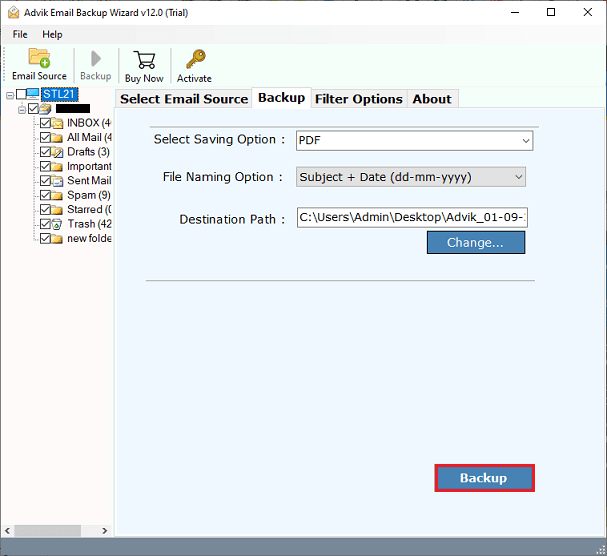
Task: Uncheck the Starred checkbox
Action: pos(45,209)
